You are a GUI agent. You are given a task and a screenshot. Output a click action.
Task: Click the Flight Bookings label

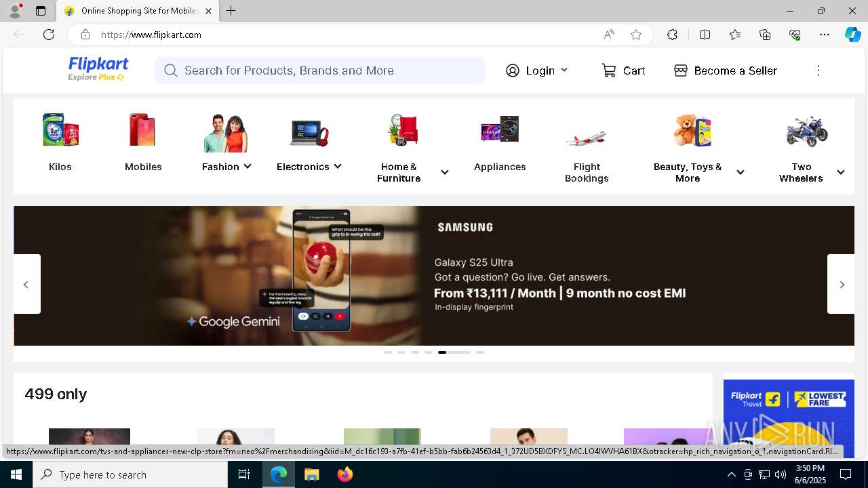point(587,172)
